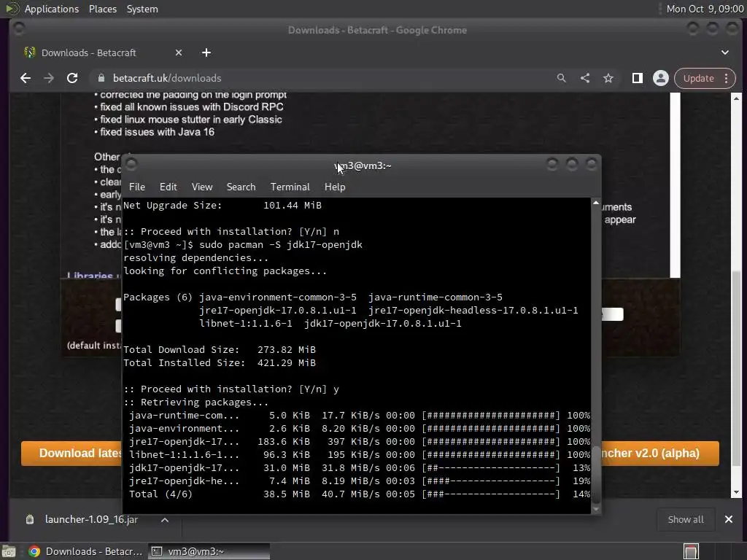The image size is (747, 560).
Task: Open the launcher-1.09_16.jar download item
Action: click(91, 519)
